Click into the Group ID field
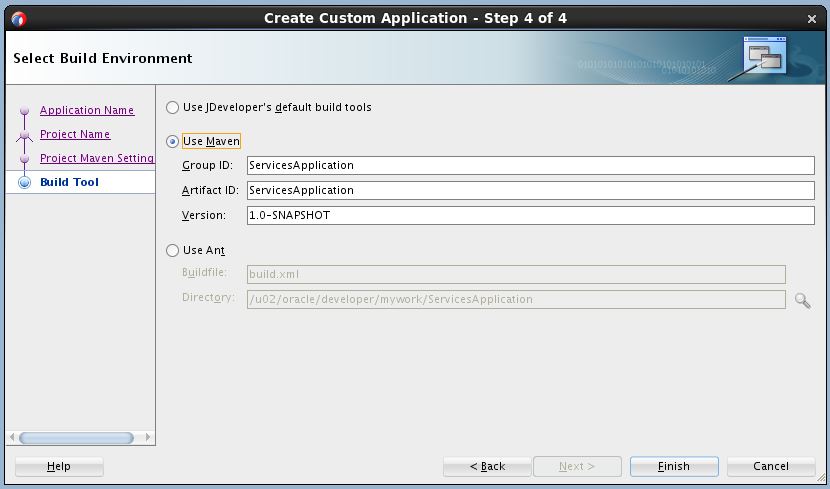 point(530,166)
